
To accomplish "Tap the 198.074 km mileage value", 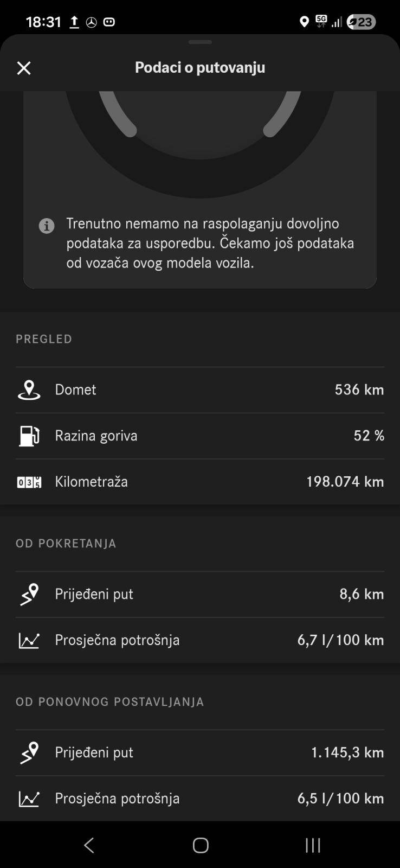I will click(345, 482).
